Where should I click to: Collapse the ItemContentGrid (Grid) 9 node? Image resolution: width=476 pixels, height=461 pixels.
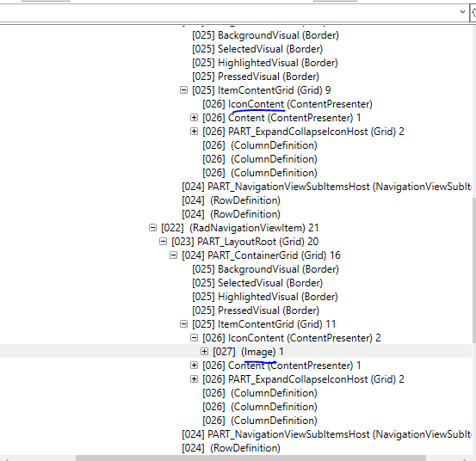click(x=183, y=90)
